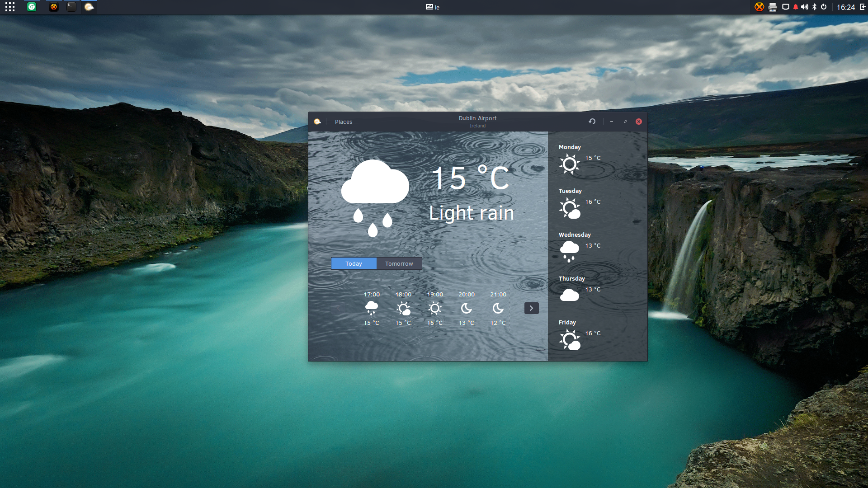The height and width of the screenshot is (488, 868).
Task: Click the orange hexagon tray icon
Action: (759, 7)
